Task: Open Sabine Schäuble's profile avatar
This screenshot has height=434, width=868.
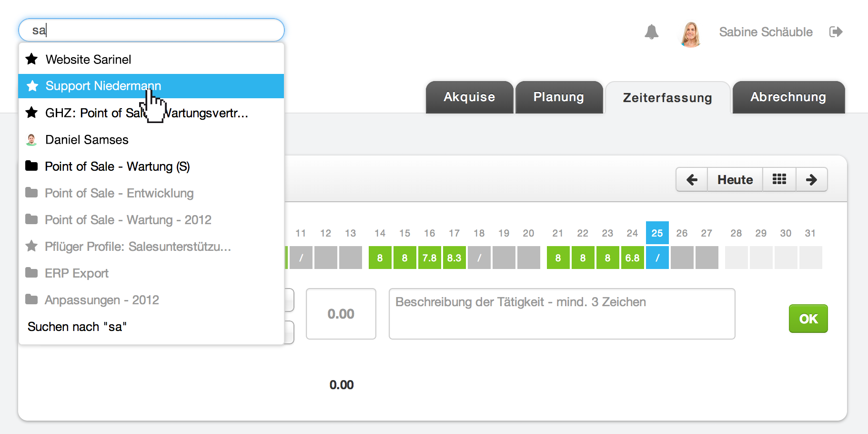Action: pos(691,34)
